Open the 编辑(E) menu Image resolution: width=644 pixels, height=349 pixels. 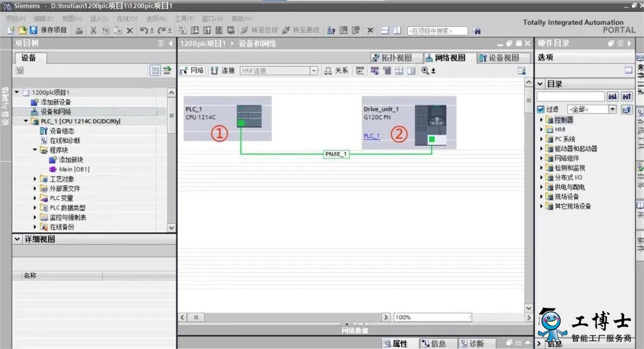pyautogui.click(x=43, y=18)
